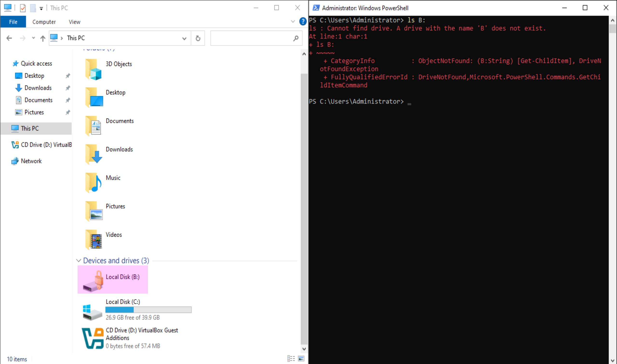The image size is (617, 364).
Task: Open Documents in the Quick access list
Action: coord(39,100)
